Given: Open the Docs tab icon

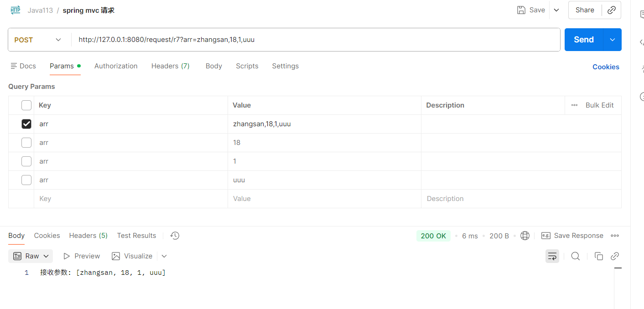Looking at the screenshot, I should [14, 66].
